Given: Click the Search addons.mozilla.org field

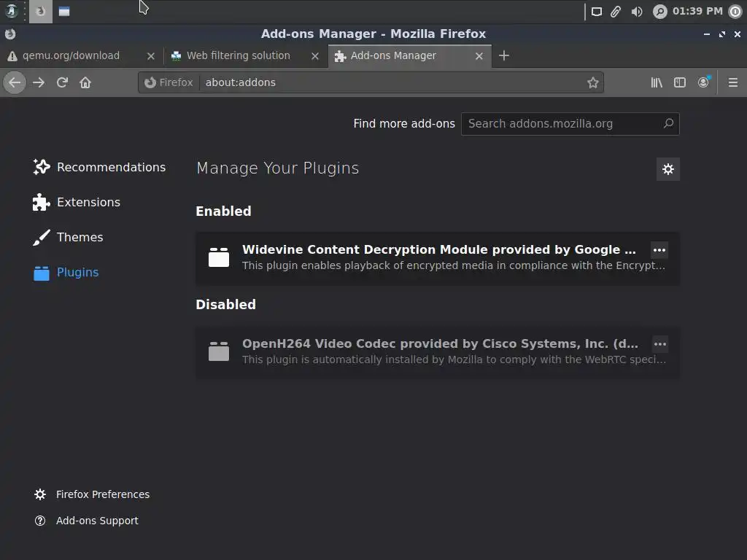Looking at the screenshot, I should 562,124.
